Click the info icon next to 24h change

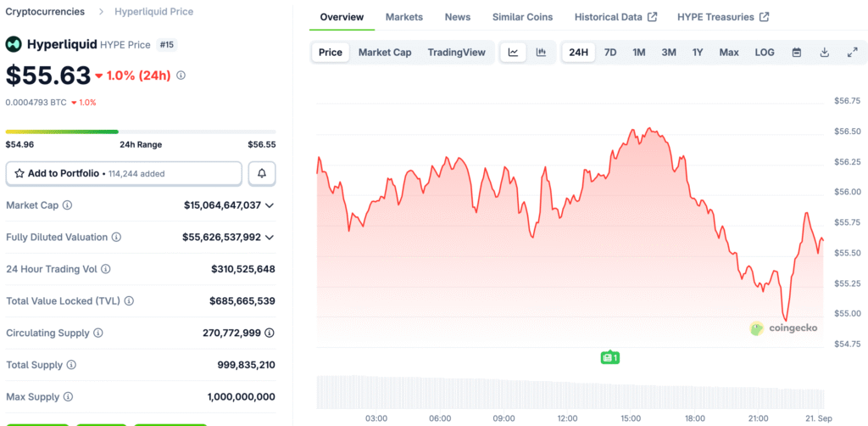point(181,76)
